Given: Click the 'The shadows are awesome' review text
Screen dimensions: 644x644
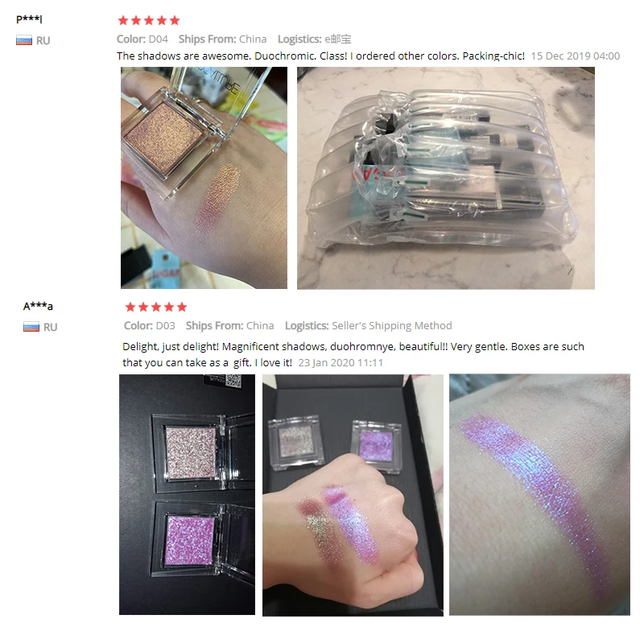Looking at the screenshot, I should (x=320, y=56).
